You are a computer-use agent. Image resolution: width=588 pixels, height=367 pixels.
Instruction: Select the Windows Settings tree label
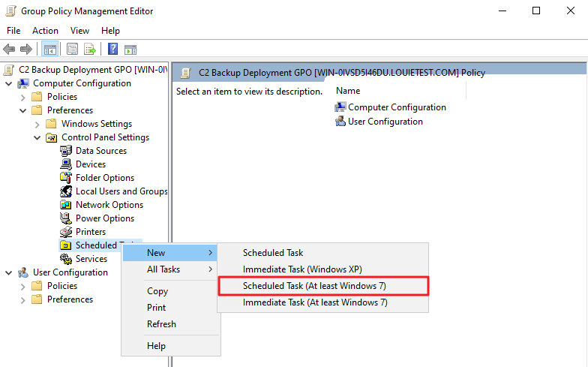pos(97,124)
